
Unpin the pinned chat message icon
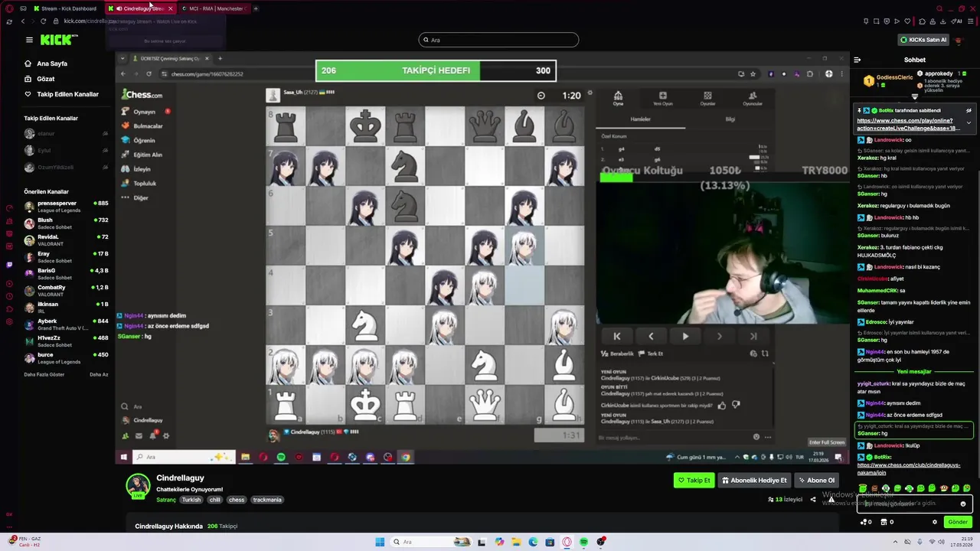pyautogui.click(x=969, y=110)
